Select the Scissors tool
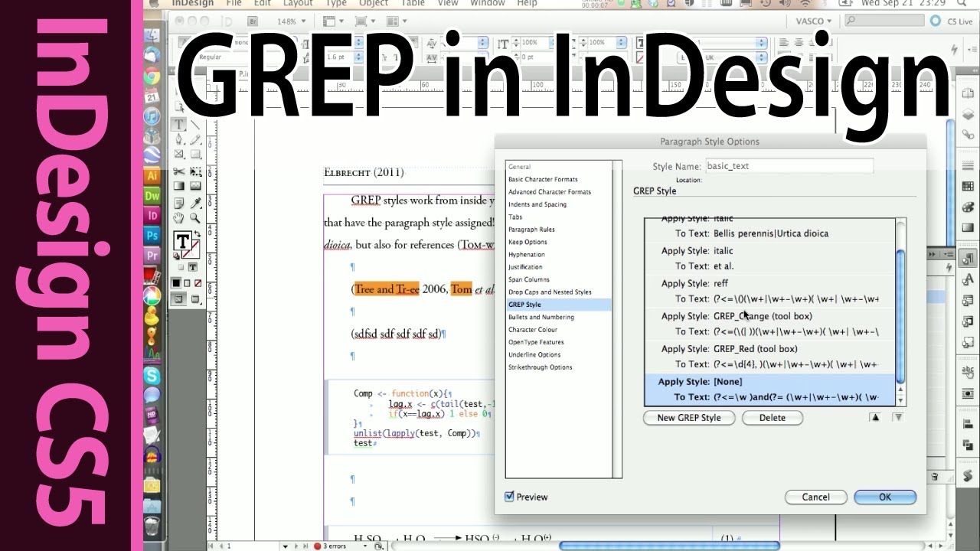This screenshot has width=980, height=551. (178, 171)
